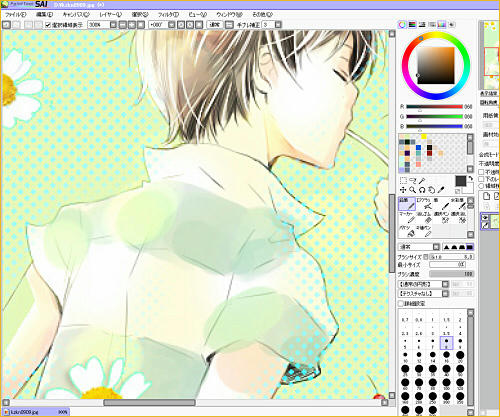Toggle the selection edge display checkbox (選択範囲表示)
This screenshot has height=417, width=500.
pos(48,25)
